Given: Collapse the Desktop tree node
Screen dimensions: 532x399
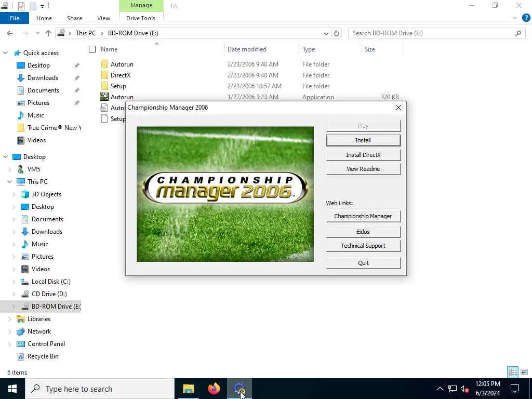Looking at the screenshot, I should coord(5,157).
